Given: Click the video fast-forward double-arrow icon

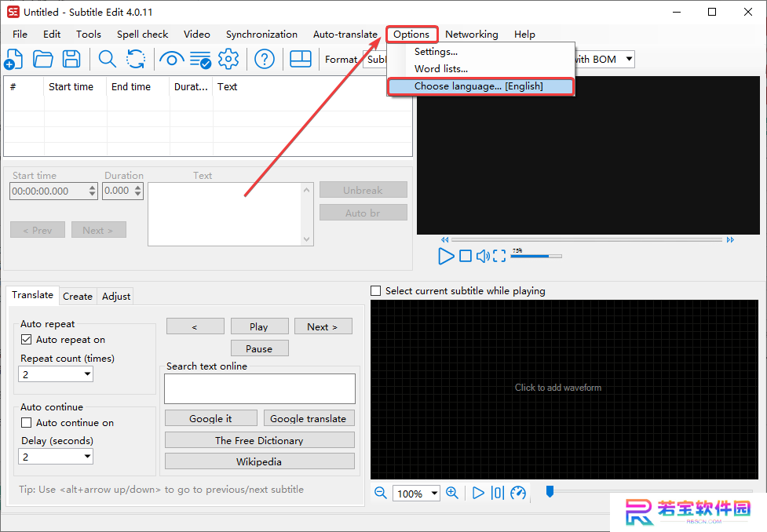Looking at the screenshot, I should coord(730,239).
